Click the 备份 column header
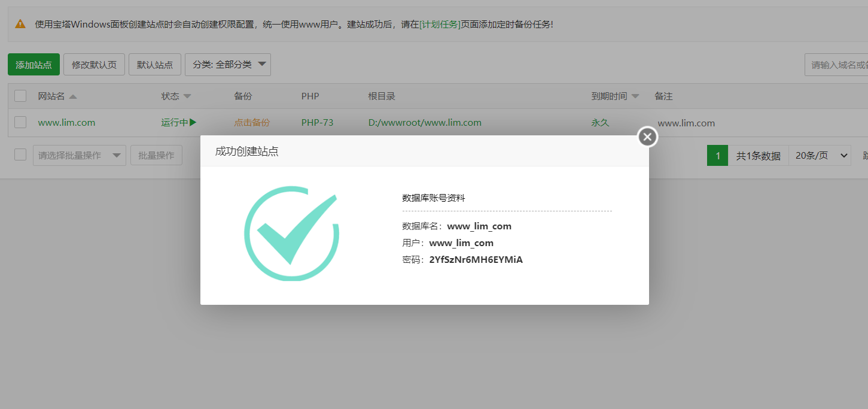Image resolution: width=868 pixels, height=409 pixels. [243, 96]
